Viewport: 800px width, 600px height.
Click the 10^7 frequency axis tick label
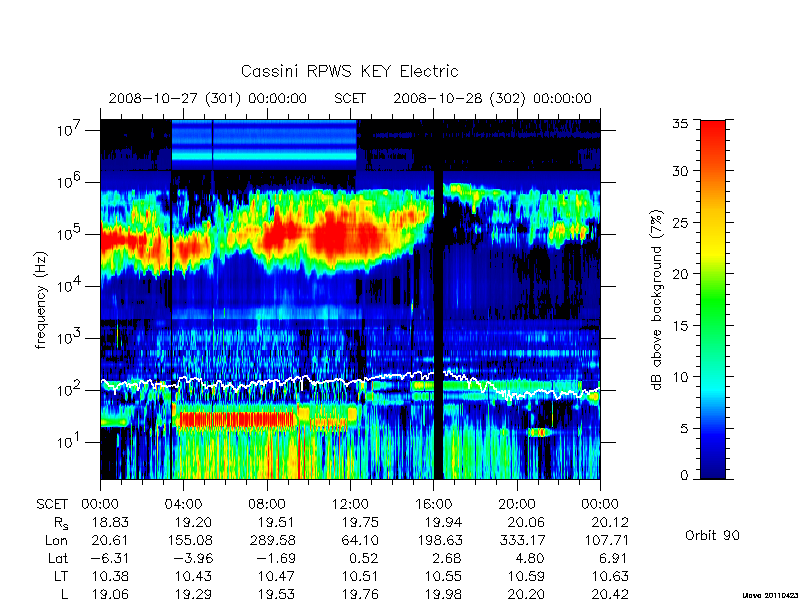[70, 128]
